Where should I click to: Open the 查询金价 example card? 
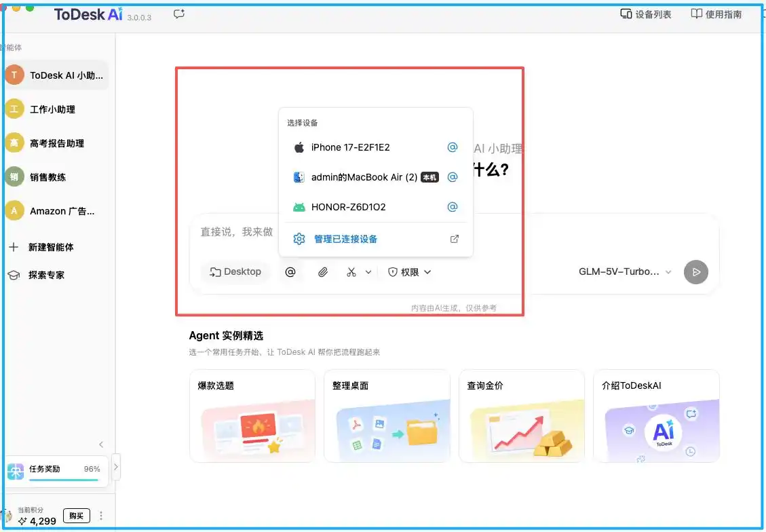point(522,416)
